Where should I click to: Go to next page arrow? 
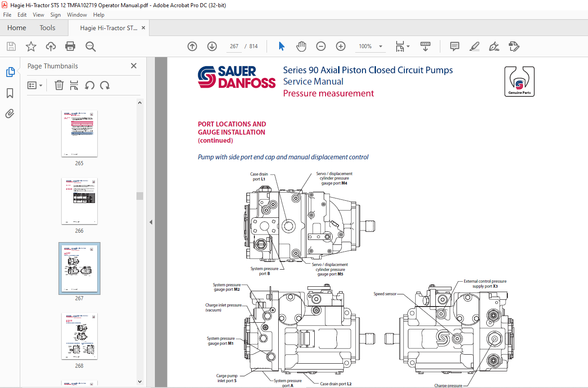(212, 46)
